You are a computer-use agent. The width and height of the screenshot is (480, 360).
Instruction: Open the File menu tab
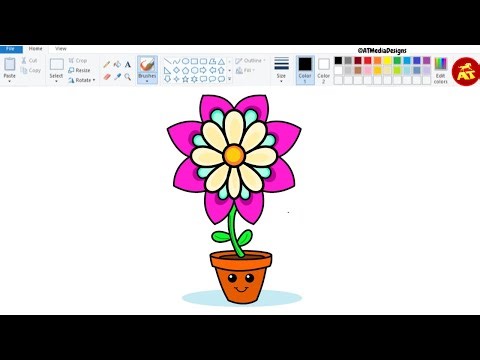10,49
